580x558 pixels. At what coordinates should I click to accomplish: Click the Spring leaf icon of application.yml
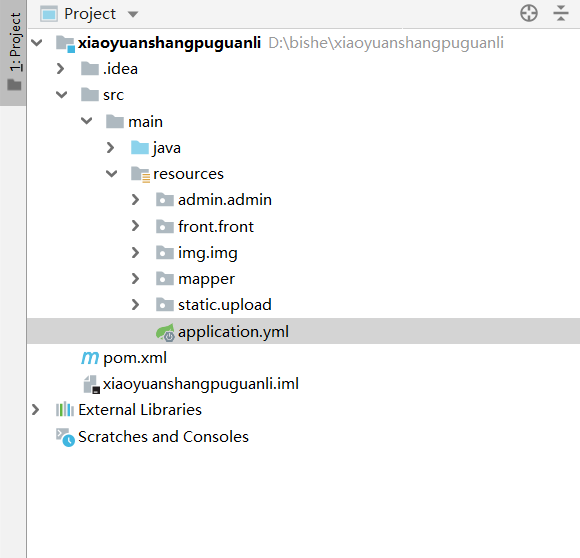click(165, 332)
